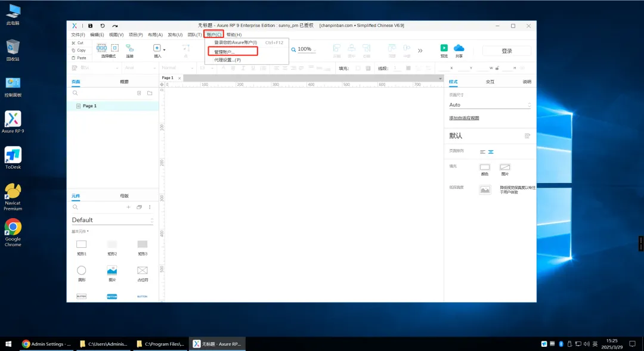Screen dimensions: 644x351
Task: Set page alignment to left
Action: click(482, 152)
